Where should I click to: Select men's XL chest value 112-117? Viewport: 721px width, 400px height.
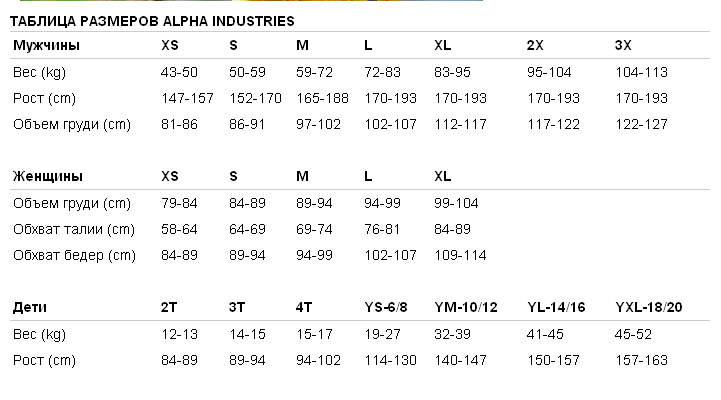click(x=460, y=124)
